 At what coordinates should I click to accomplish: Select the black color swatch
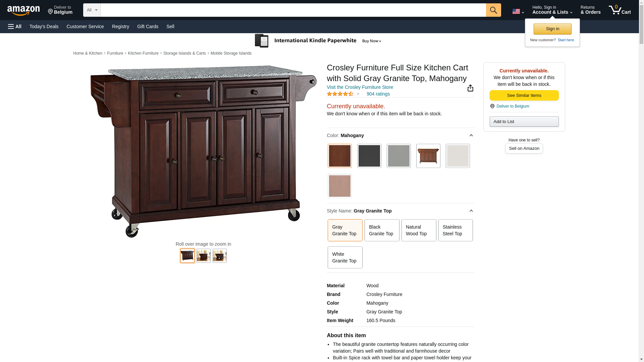369,156
